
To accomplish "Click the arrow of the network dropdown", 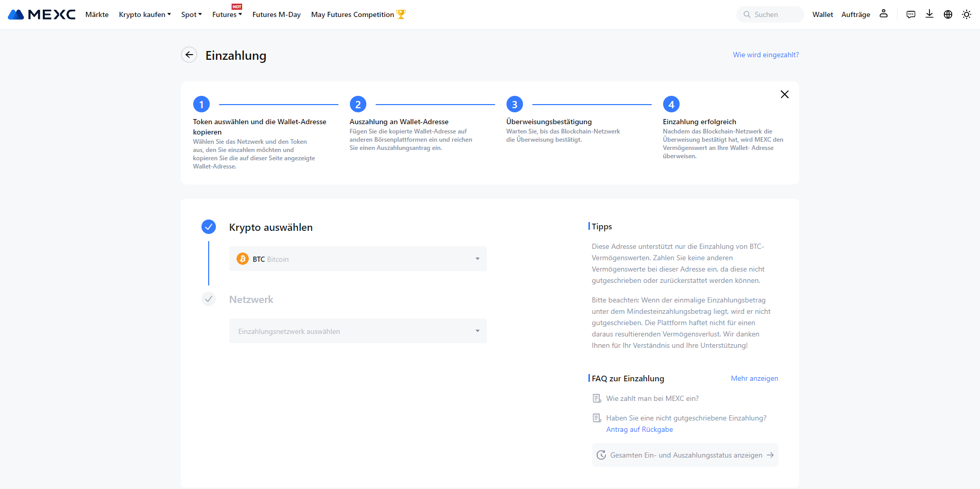I will (x=478, y=331).
